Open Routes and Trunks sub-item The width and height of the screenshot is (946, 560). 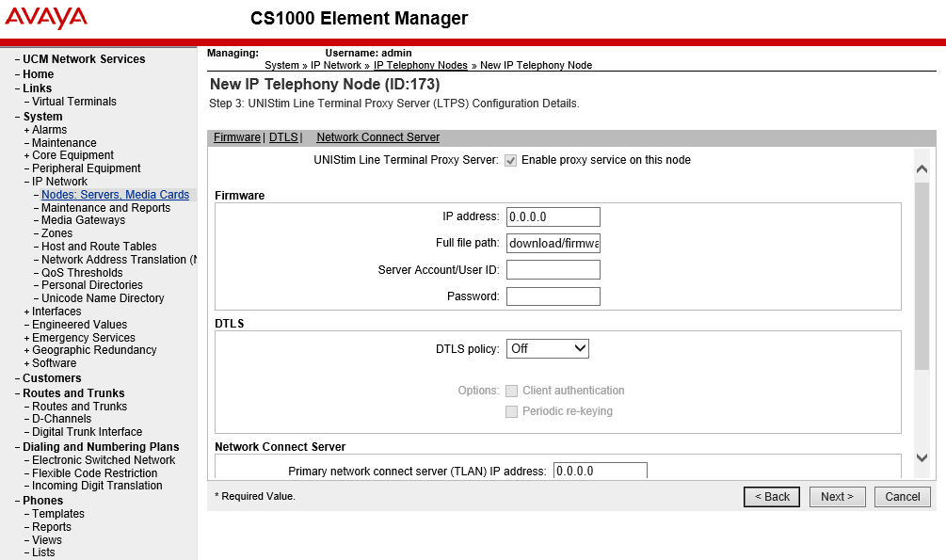coord(80,407)
